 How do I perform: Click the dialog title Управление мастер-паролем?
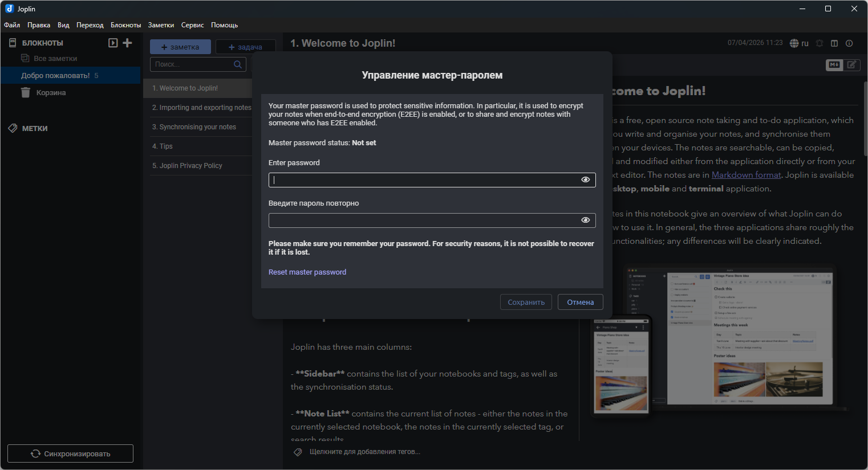click(432, 75)
